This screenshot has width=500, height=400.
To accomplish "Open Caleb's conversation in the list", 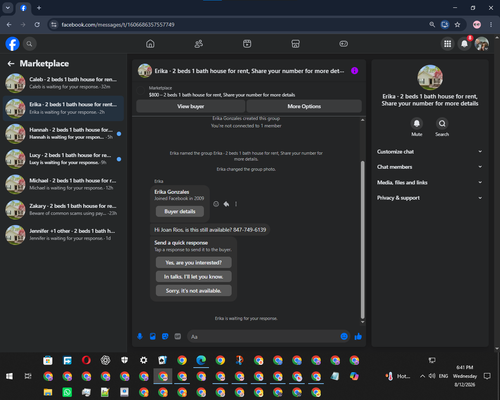I will click(63, 83).
